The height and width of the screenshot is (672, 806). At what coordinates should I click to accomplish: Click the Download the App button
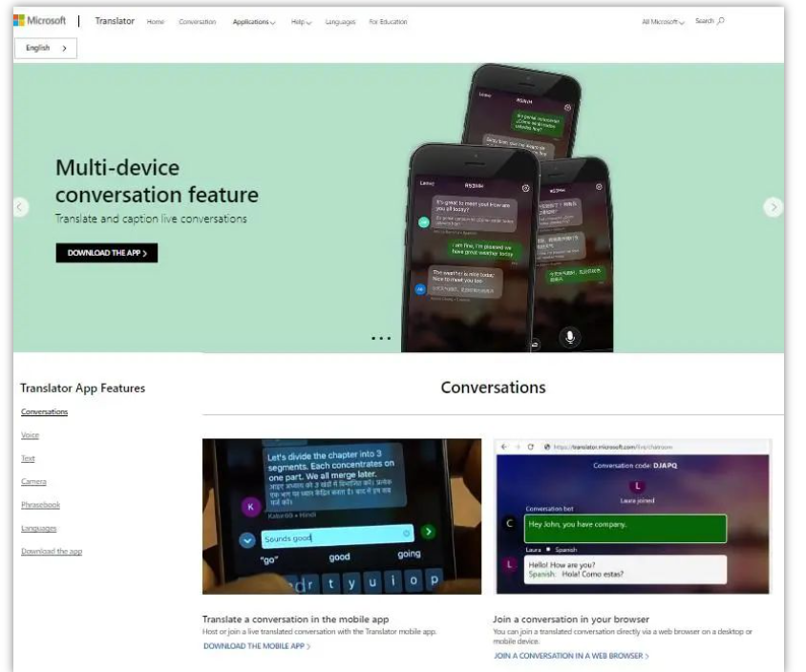[107, 253]
